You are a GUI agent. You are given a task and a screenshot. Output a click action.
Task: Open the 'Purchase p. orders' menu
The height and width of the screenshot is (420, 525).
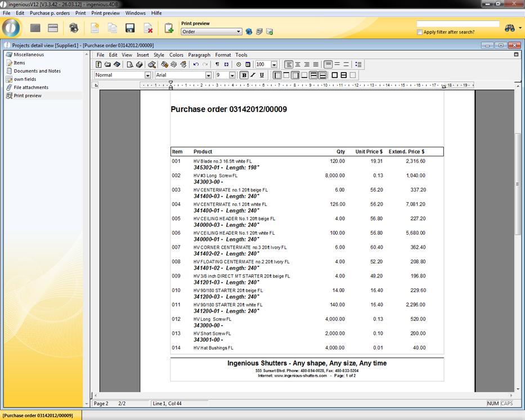(x=50, y=13)
